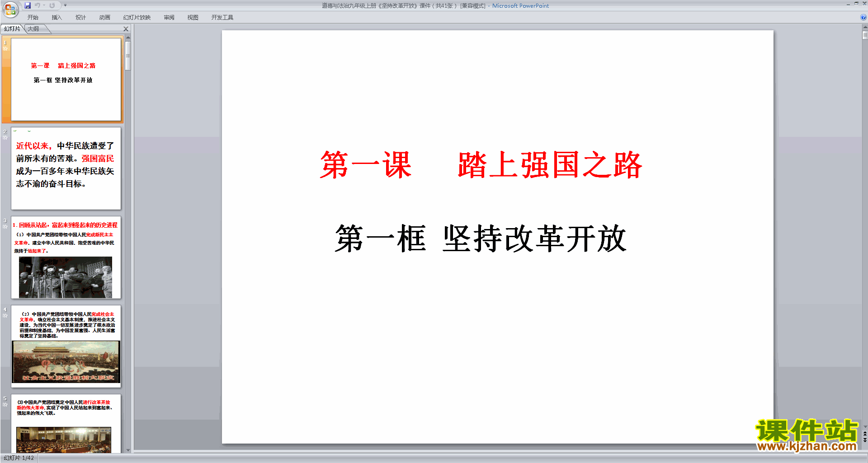
Task: Select slide 3 thumbnail with historical photo
Action: click(66, 257)
